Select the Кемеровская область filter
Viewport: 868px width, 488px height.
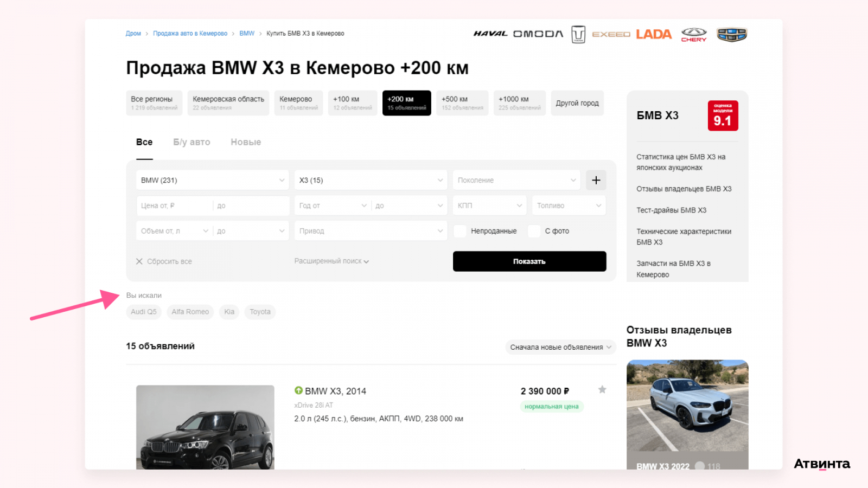pyautogui.click(x=228, y=103)
